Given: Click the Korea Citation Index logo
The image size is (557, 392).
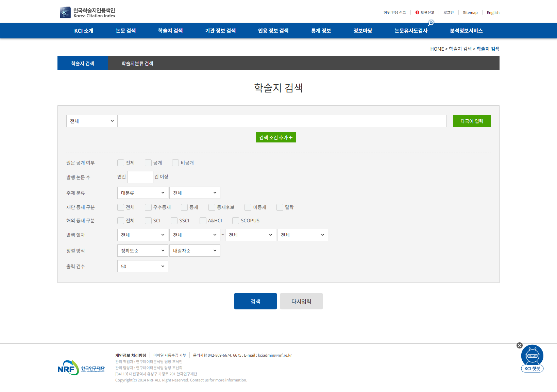Looking at the screenshot, I should (88, 13).
